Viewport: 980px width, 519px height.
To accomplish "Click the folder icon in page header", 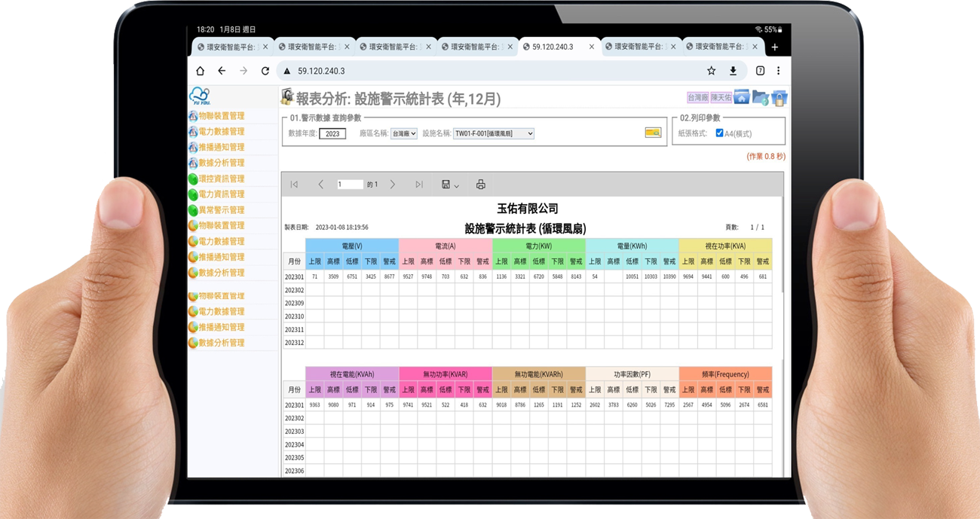I will [761, 97].
